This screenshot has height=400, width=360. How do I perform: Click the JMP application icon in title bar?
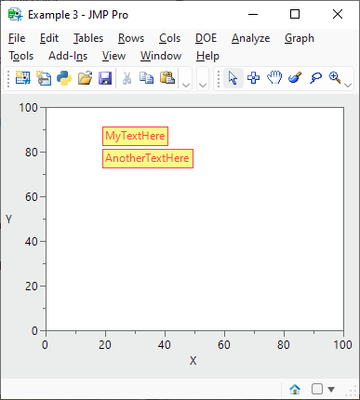tap(15, 14)
